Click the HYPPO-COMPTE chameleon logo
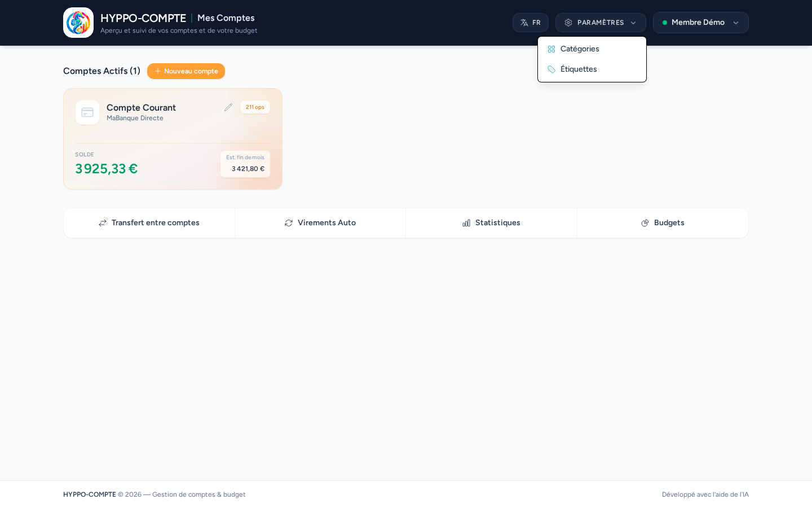This screenshot has width=812, height=508. click(78, 23)
